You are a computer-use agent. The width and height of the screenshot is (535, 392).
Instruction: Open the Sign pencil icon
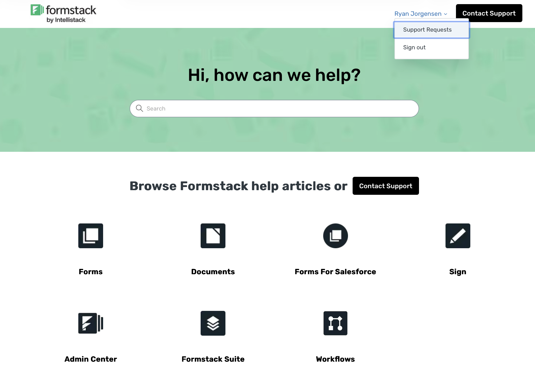click(458, 236)
